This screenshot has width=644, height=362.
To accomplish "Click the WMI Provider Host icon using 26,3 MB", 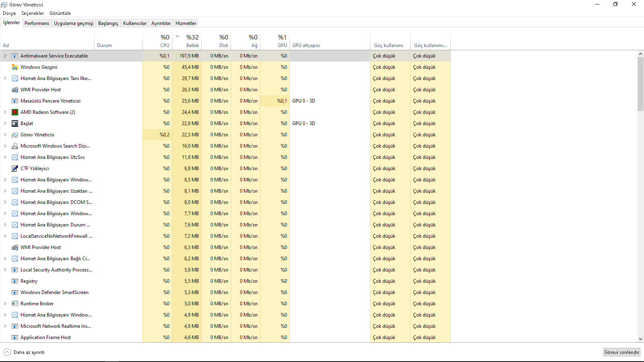I will (15, 90).
